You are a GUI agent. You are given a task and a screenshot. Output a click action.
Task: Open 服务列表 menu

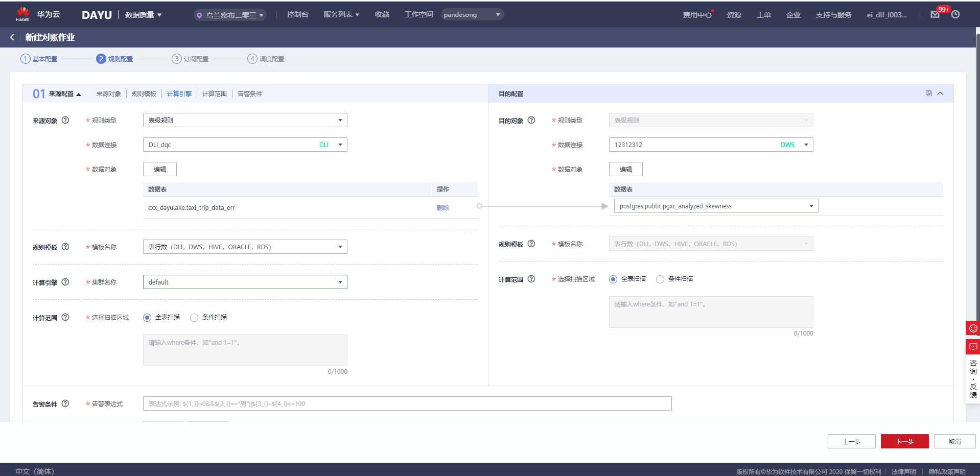[x=341, y=15]
